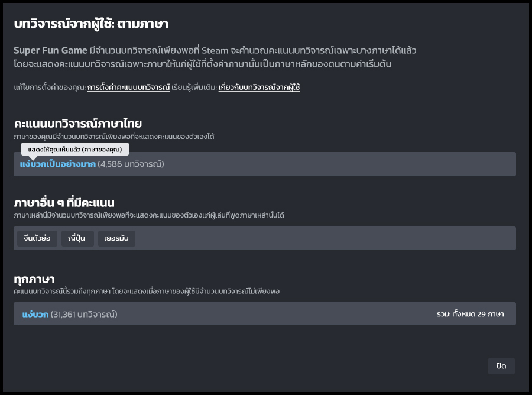Open the การตั้งค่าคะแนนบทวิจารณ์ settings link
Image resolution: width=532 pixels, height=395 pixels.
click(128, 88)
